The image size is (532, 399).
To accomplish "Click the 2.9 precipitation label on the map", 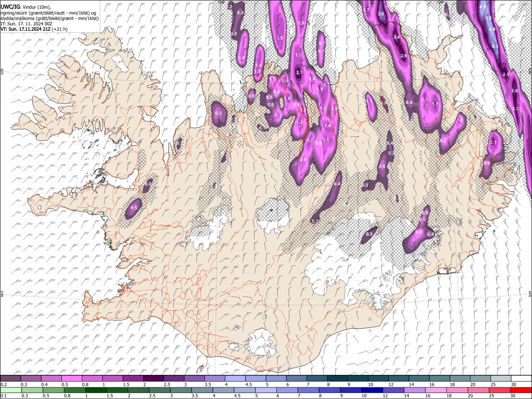I will pos(403,56).
